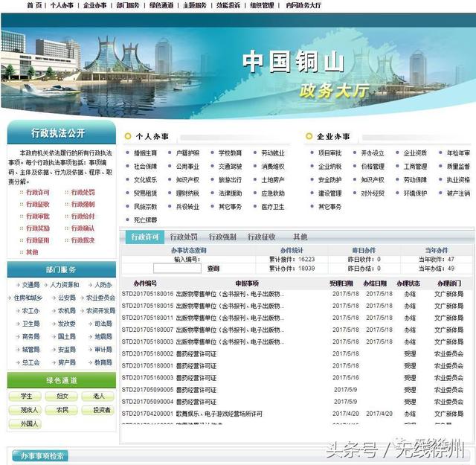Open the 农民 green channel button

(62, 410)
